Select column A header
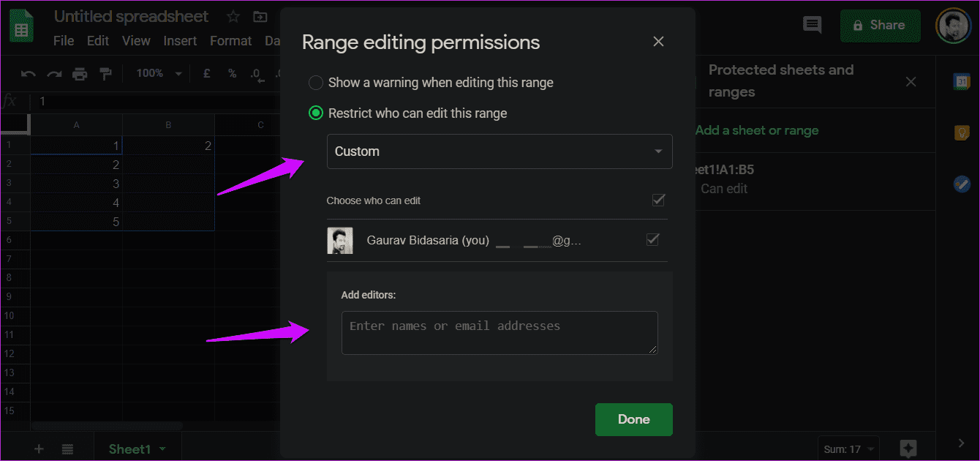980x461 pixels. click(76, 125)
